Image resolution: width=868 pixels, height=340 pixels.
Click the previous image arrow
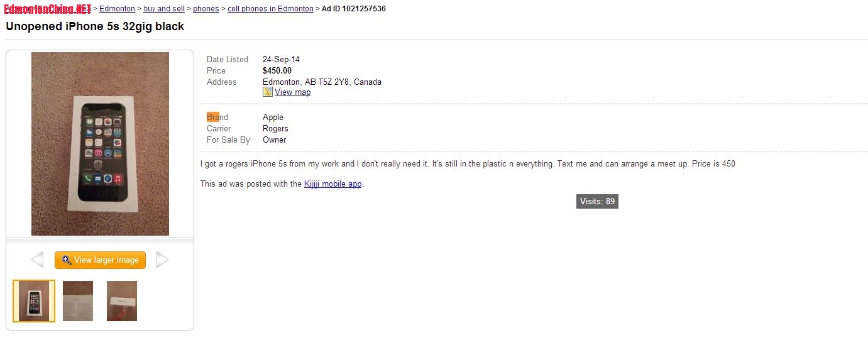click(x=37, y=260)
